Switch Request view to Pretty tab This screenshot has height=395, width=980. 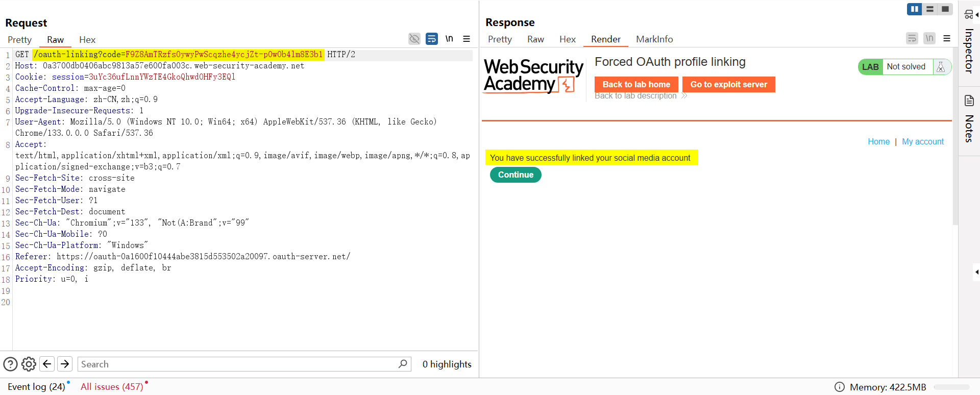[19, 40]
